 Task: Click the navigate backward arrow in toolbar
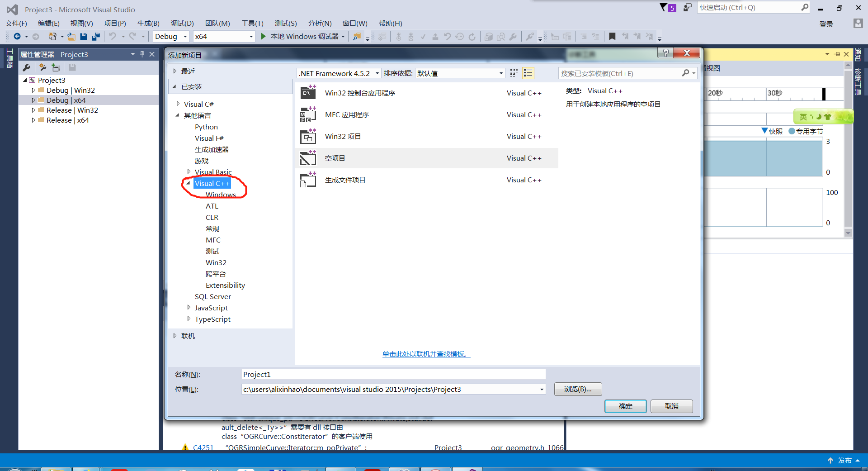(x=17, y=37)
